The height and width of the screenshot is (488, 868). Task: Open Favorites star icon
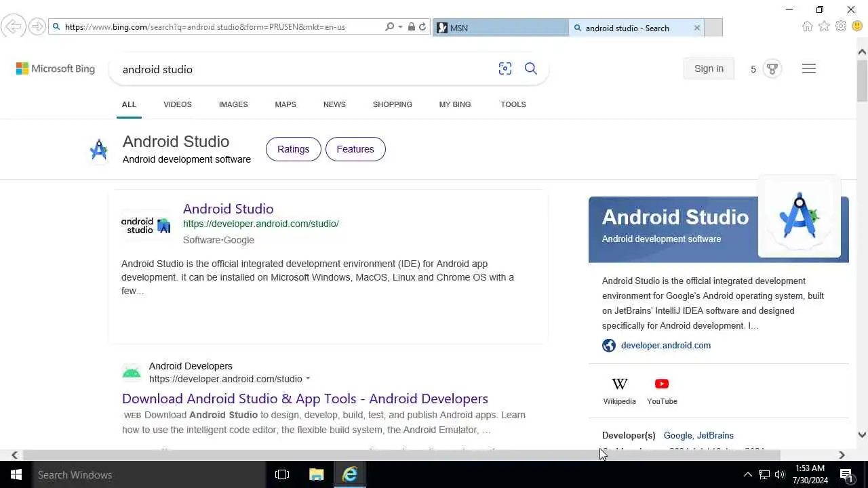click(824, 26)
